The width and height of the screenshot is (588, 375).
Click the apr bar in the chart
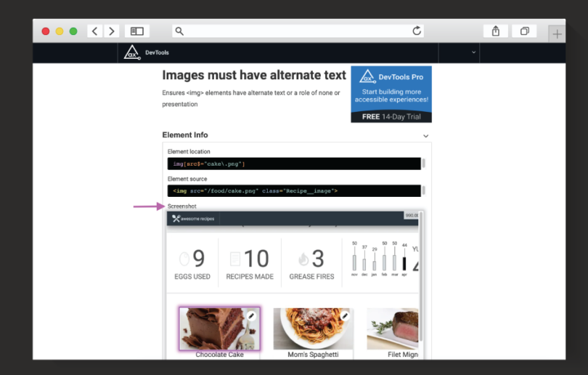(x=404, y=264)
